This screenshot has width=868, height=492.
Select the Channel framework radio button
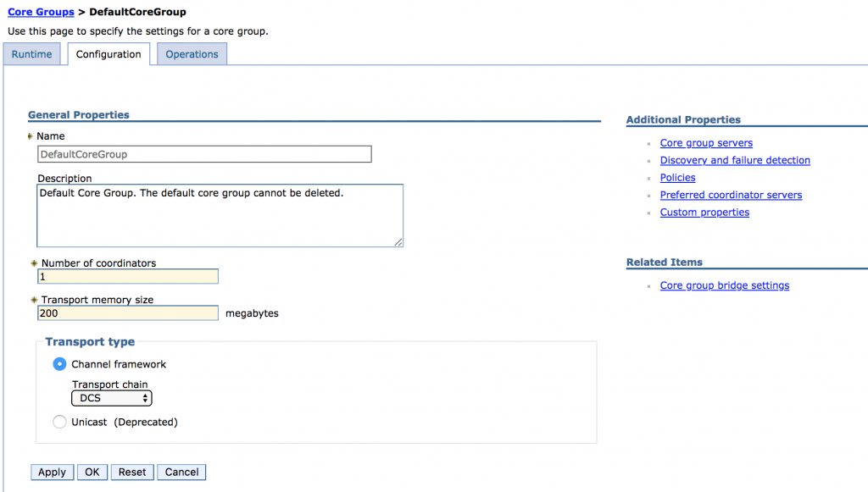[60, 364]
